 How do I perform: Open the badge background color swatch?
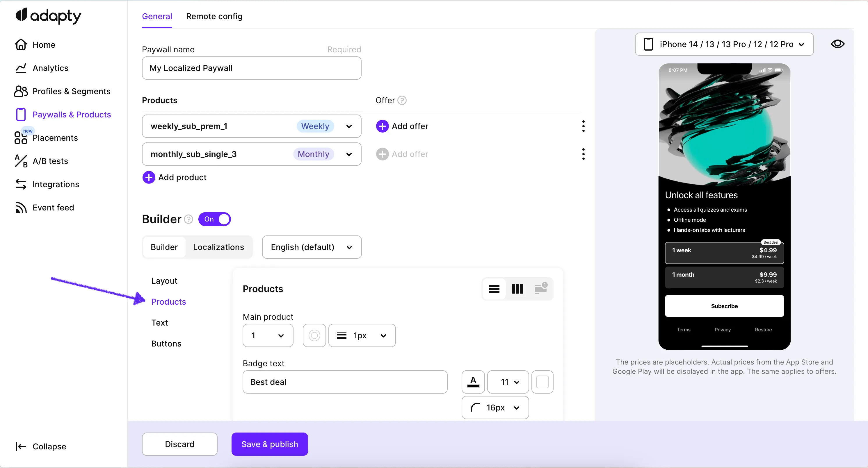point(542,382)
